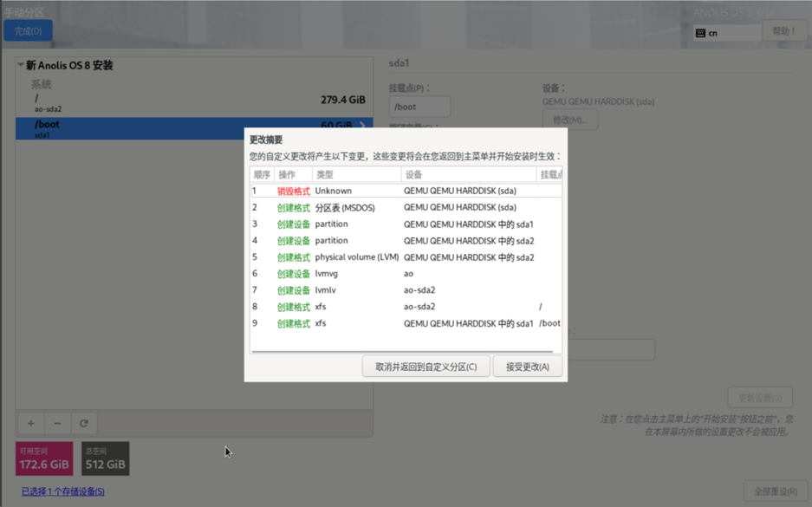
Task: Select the minus icon to remove a partition
Action: (x=57, y=423)
